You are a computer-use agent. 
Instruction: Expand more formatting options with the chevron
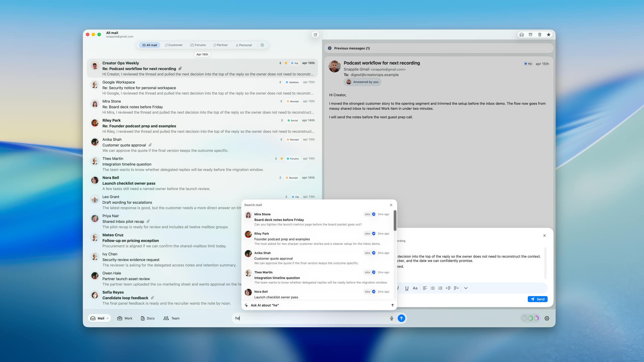coord(466,288)
